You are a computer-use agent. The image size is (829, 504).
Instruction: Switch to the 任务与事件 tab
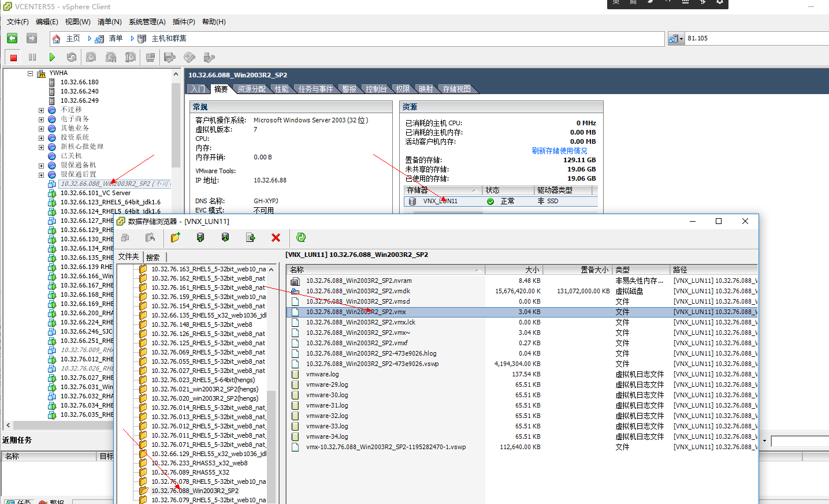pos(316,89)
